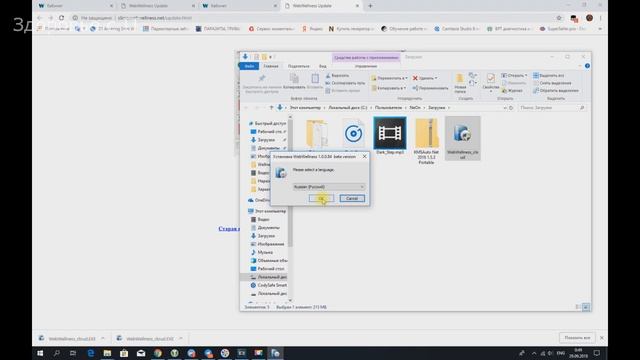Open the Удалить dropdown in the ribbon

[x=424, y=78]
